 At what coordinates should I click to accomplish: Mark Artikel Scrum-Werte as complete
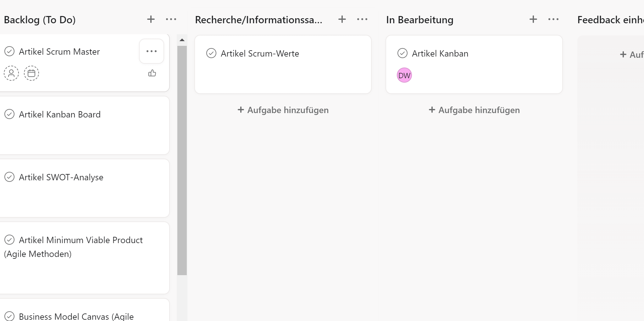click(x=211, y=53)
